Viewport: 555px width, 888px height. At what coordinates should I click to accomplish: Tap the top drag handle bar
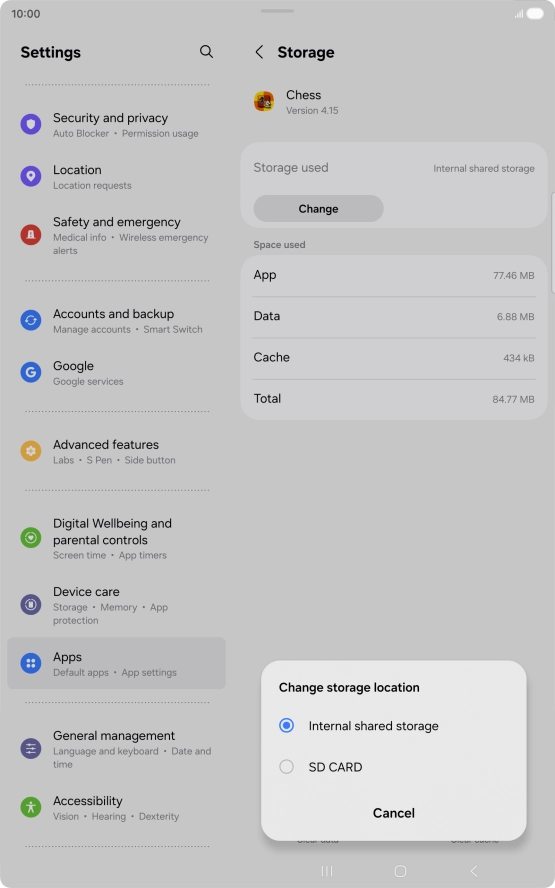click(x=277, y=11)
